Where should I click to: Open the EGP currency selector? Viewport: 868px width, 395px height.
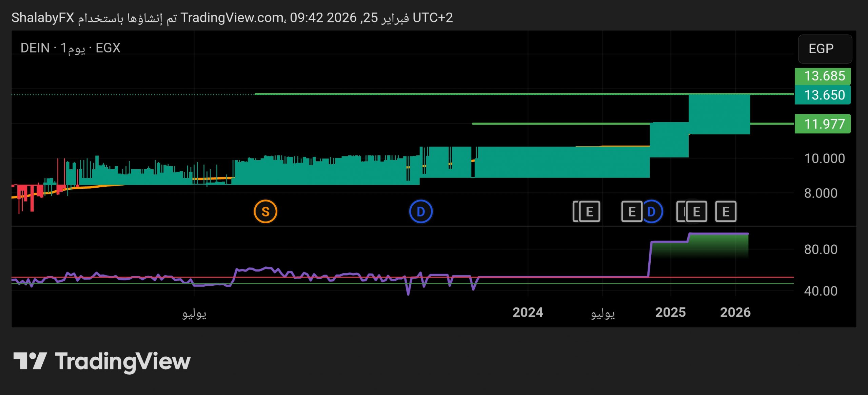click(x=825, y=49)
